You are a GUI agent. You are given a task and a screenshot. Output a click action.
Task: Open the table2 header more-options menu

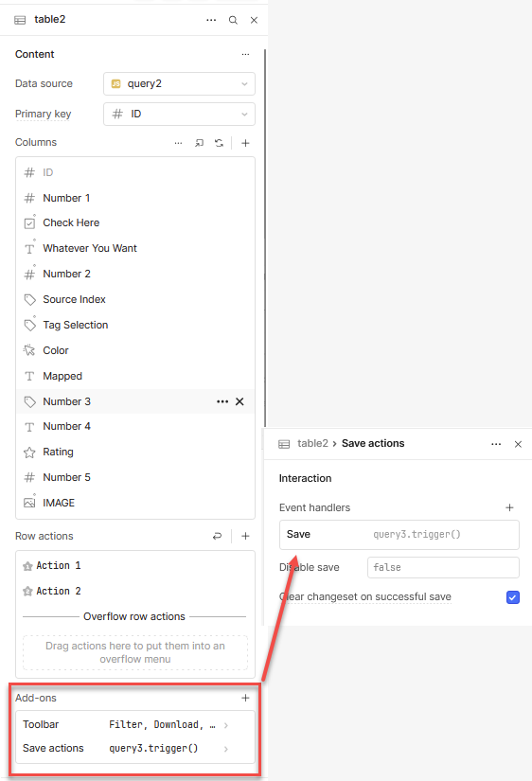[x=211, y=20]
